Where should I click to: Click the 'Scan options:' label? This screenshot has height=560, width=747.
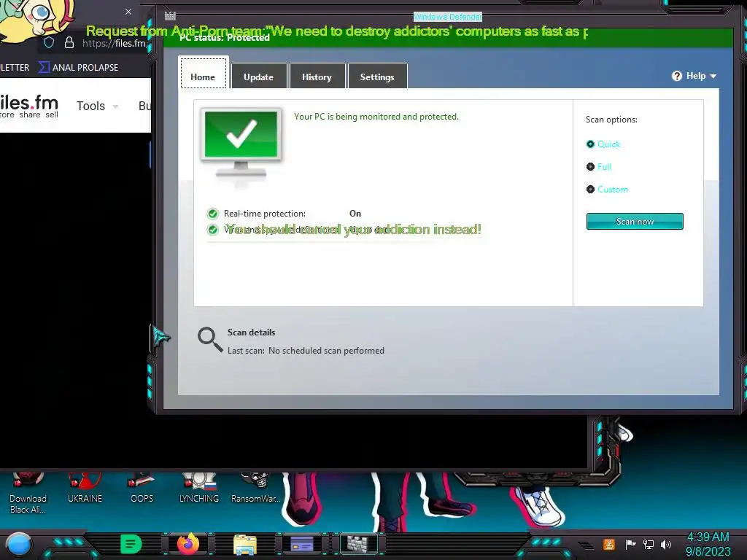(611, 120)
